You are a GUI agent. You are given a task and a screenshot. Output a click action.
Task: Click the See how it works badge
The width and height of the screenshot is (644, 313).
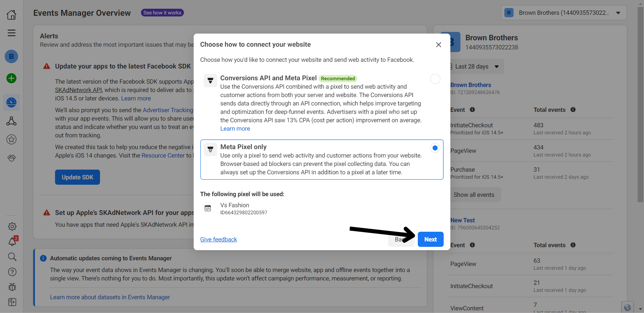(x=162, y=13)
